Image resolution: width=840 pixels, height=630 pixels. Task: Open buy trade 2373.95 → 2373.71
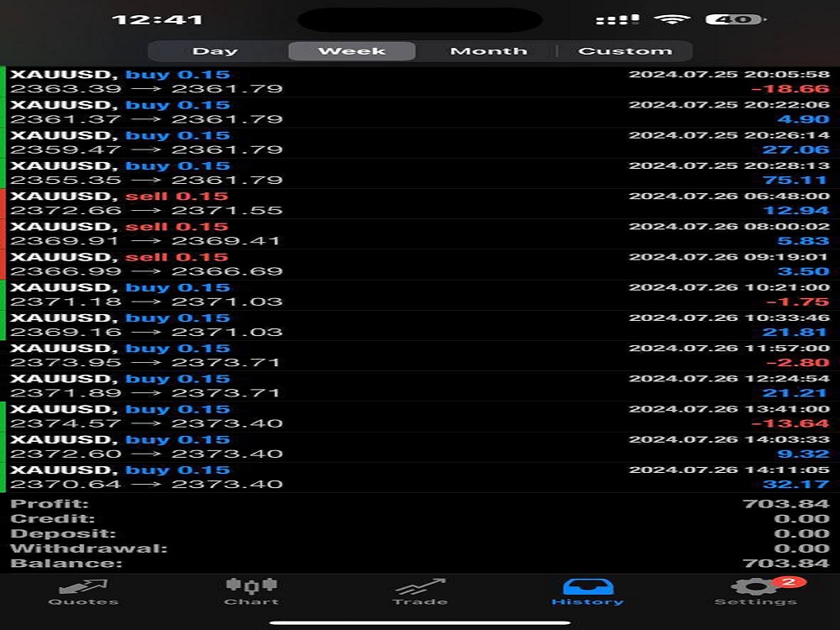tap(420, 356)
